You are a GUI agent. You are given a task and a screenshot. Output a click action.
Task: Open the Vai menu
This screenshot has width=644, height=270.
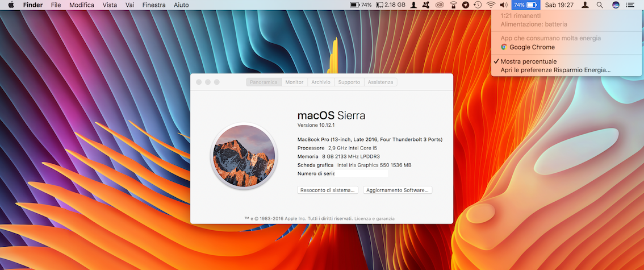point(129,5)
